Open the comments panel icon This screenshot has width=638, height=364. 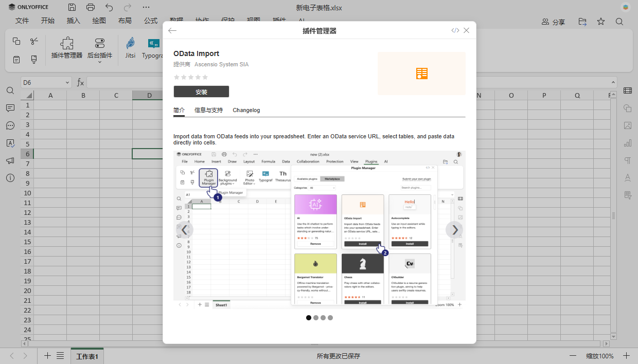tap(10, 108)
